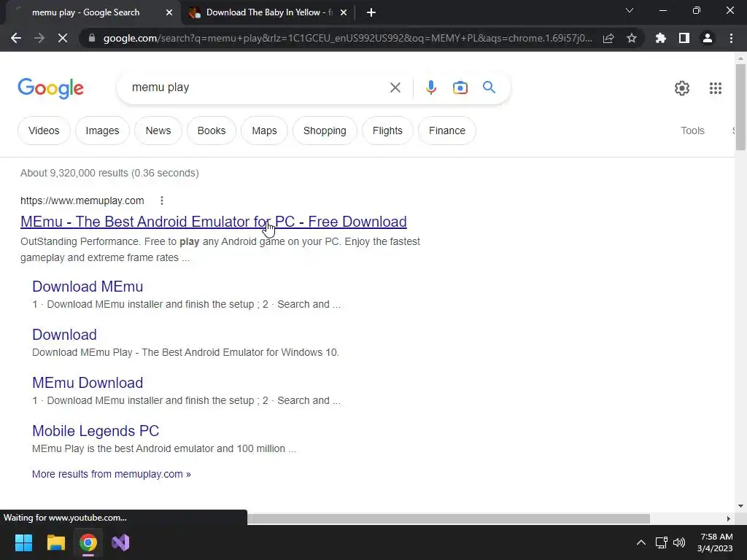Click the browser address bar URL
The height and width of the screenshot is (560, 747).
tap(348, 38)
